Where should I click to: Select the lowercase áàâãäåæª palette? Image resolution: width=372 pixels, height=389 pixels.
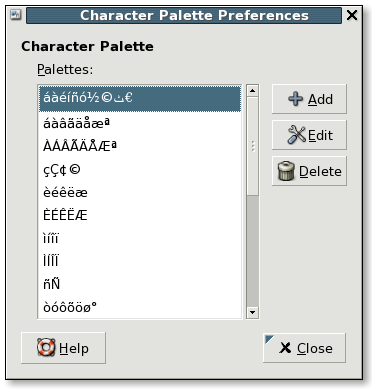140,124
